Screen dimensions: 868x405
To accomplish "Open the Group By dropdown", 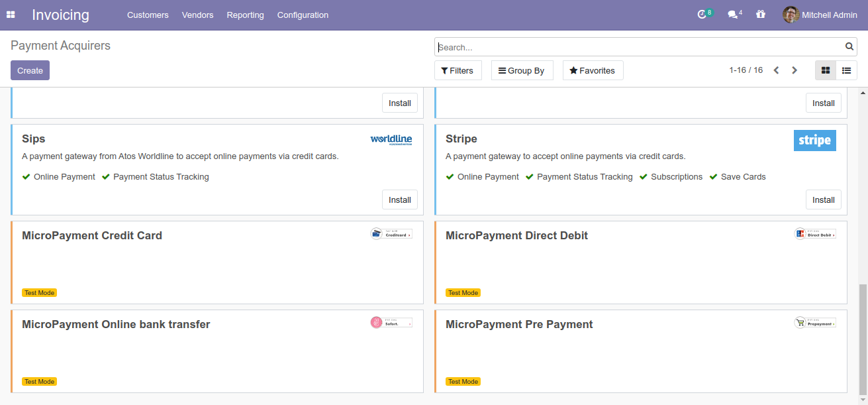I will pos(522,70).
